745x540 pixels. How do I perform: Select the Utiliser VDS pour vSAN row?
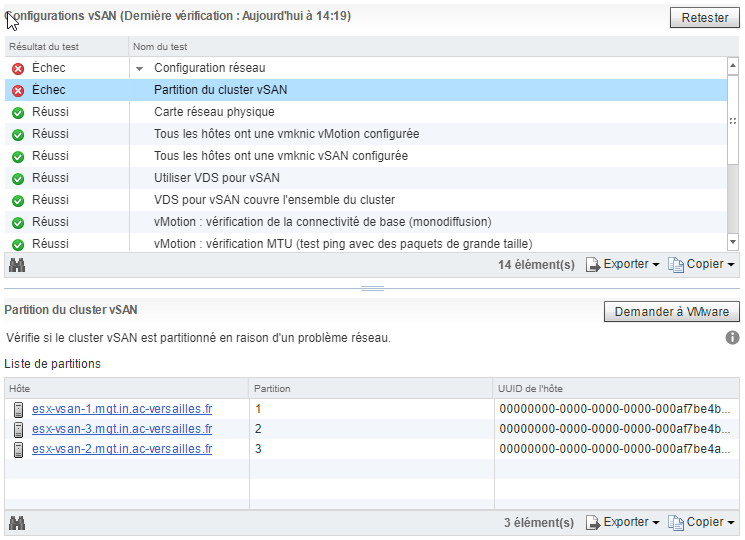click(x=366, y=178)
